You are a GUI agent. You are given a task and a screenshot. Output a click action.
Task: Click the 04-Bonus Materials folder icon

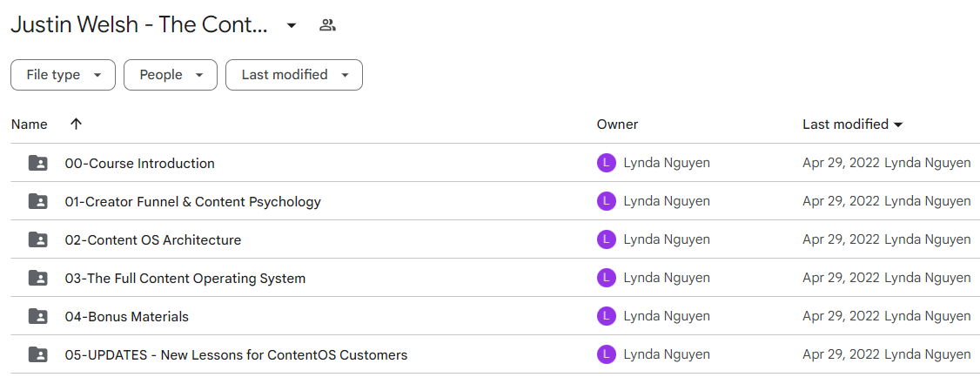[x=38, y=316]
